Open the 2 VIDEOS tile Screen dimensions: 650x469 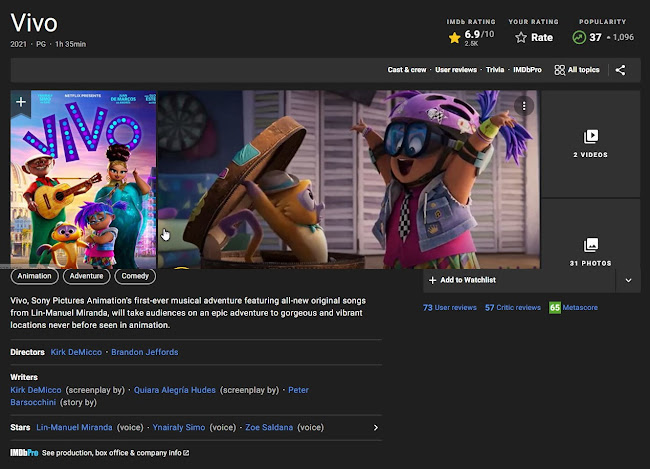pos(591,143)
